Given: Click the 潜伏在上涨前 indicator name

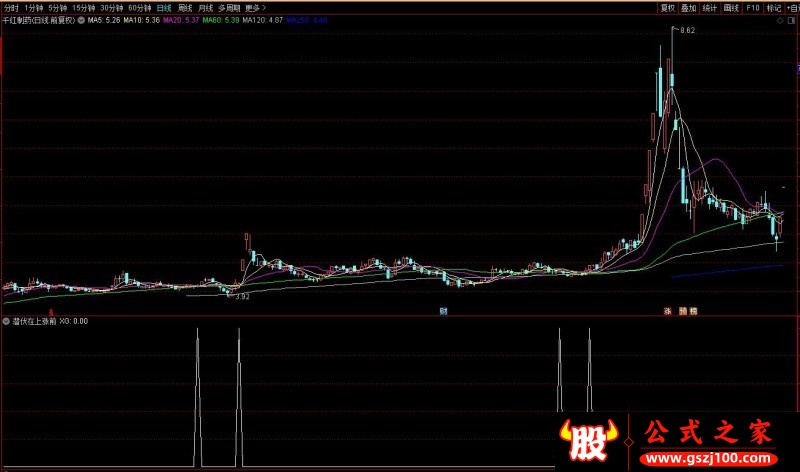Looking at the screenshot, I should click(x=34, y=321).
